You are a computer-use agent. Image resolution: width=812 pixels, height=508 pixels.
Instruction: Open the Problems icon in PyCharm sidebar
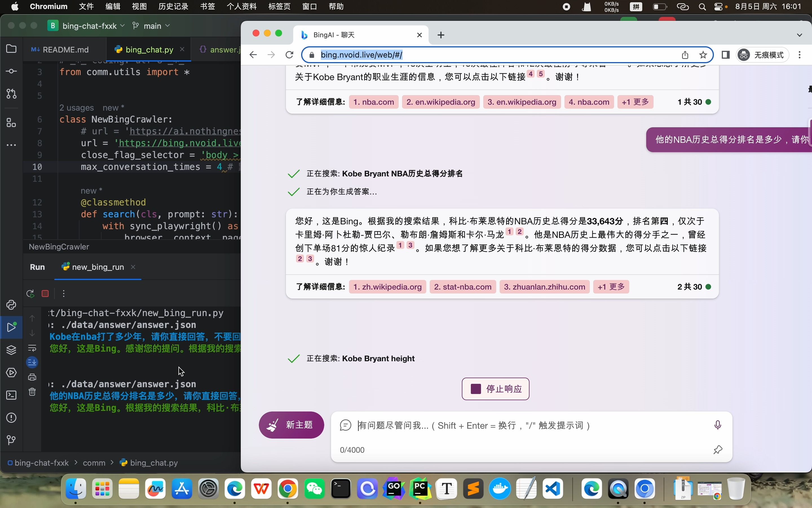tap(11, 418)
